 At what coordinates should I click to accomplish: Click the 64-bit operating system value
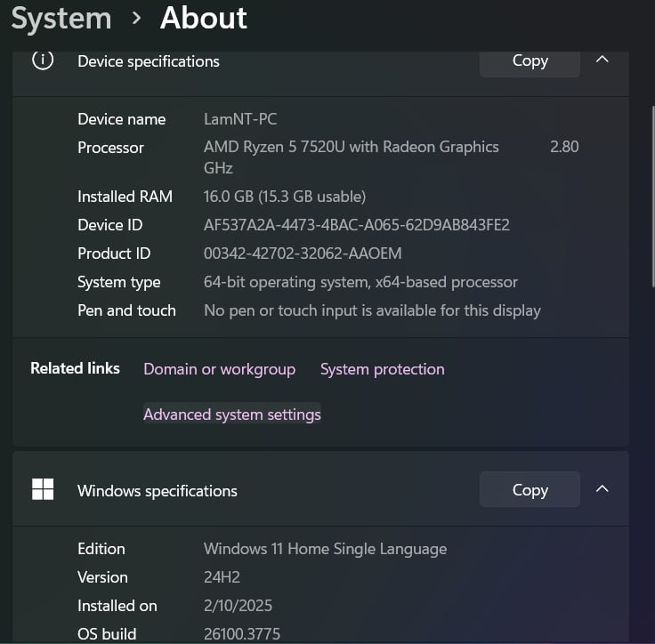360,282
